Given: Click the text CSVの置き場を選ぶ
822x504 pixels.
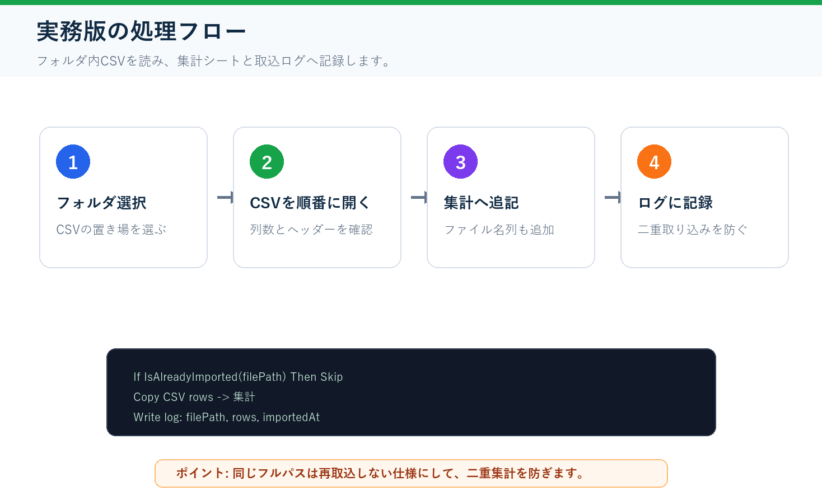Looking at the screenshot, I should pos(111,230).
